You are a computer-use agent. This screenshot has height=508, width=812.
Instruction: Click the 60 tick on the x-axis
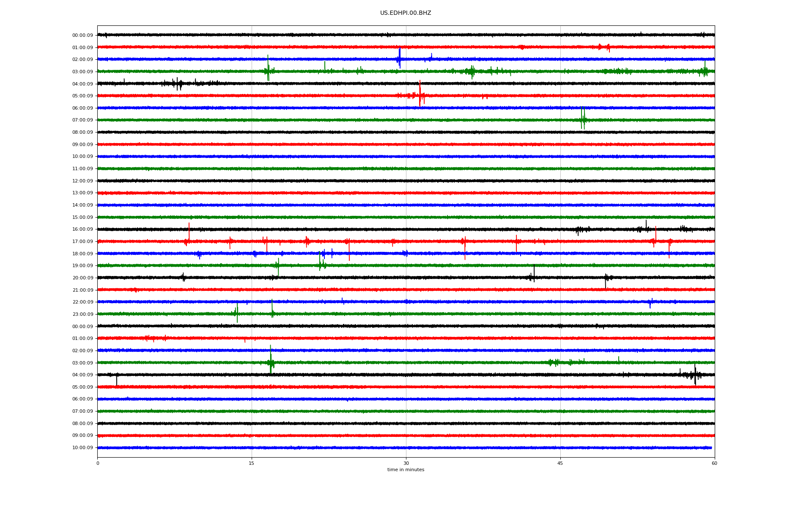[x=714, y=464]
